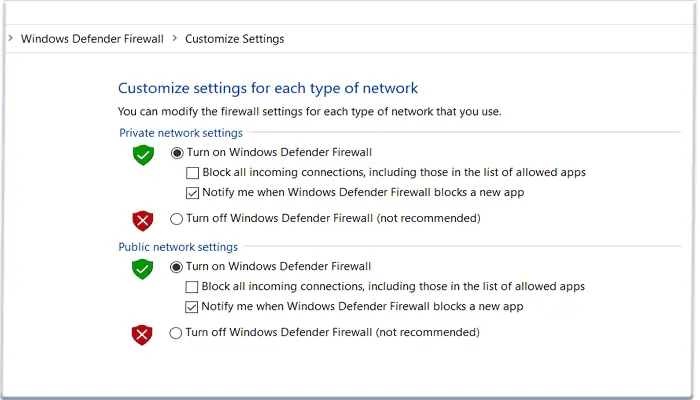
Task: Go to Windows Defender Firewall breadcrumb
Action: click(x=92, y=39)
